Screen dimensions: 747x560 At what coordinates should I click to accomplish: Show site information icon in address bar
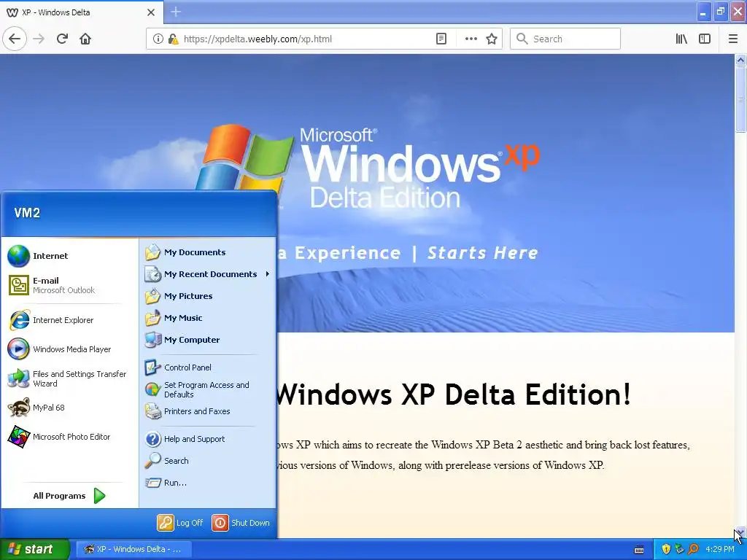[158, 39]
